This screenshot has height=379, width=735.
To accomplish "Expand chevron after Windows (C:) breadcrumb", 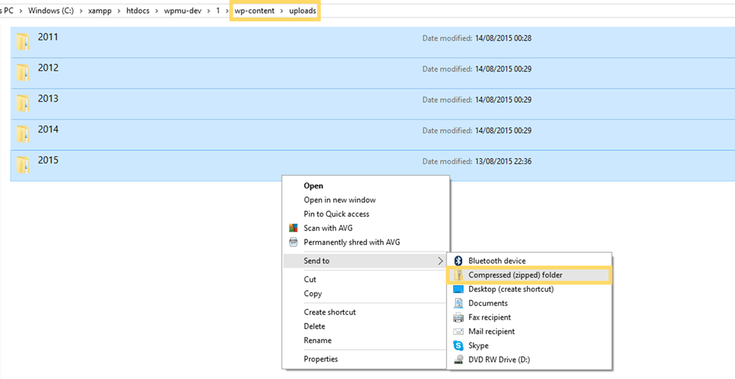I will tap(81, 10).
